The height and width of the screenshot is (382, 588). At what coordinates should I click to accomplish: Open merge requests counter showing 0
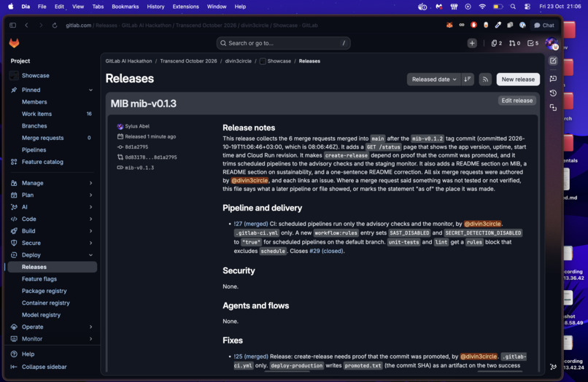[x=514, y=43]
